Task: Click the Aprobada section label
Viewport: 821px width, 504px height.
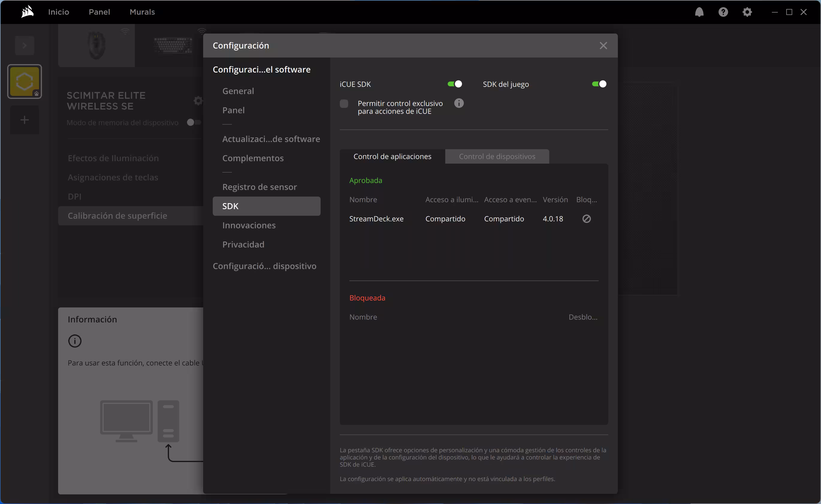Action: [x=366, y=180]
